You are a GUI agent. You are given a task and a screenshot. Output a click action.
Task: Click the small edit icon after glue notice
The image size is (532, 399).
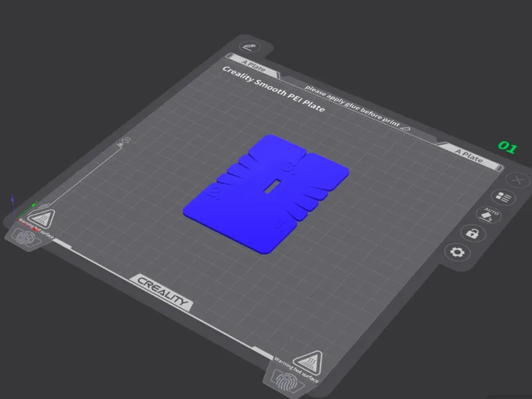[x=406, y=128]
